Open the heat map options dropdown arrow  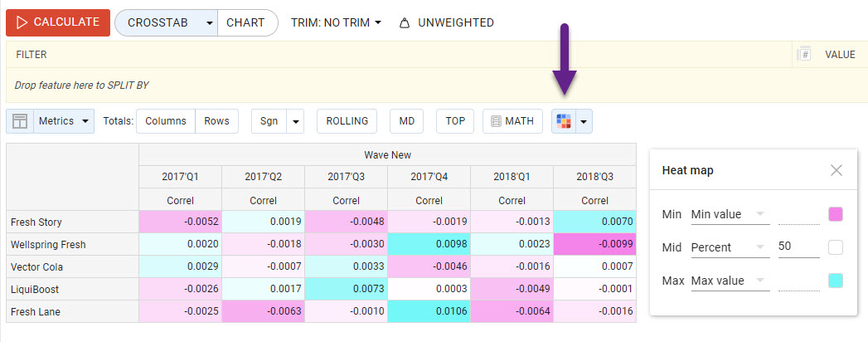(x=584, y=121)
